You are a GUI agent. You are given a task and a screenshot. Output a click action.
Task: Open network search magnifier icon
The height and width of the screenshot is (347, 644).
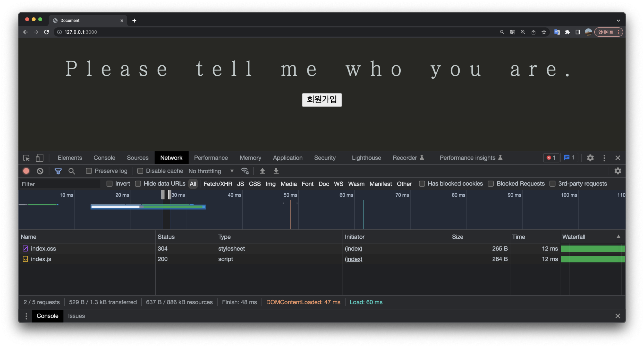[72, 171]
